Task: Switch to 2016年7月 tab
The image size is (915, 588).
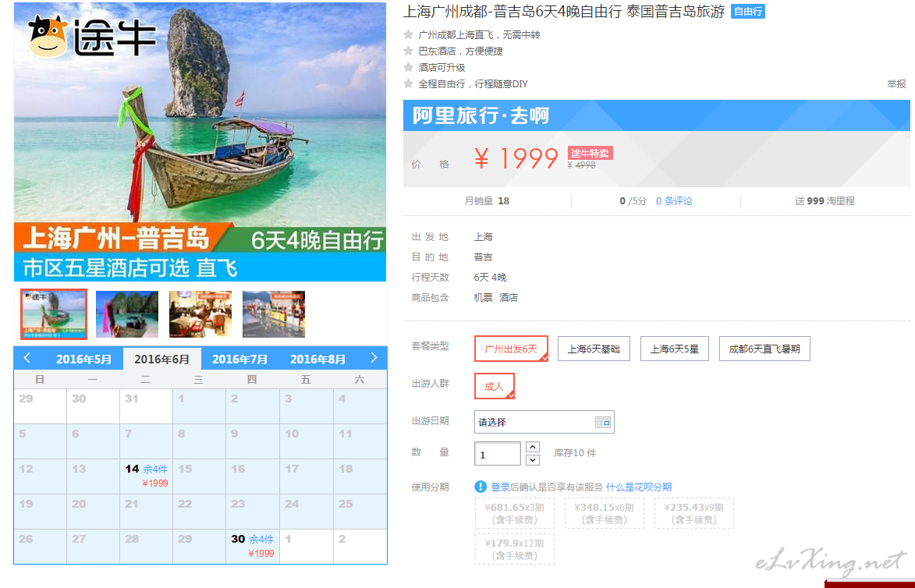Action: (239, 360)
